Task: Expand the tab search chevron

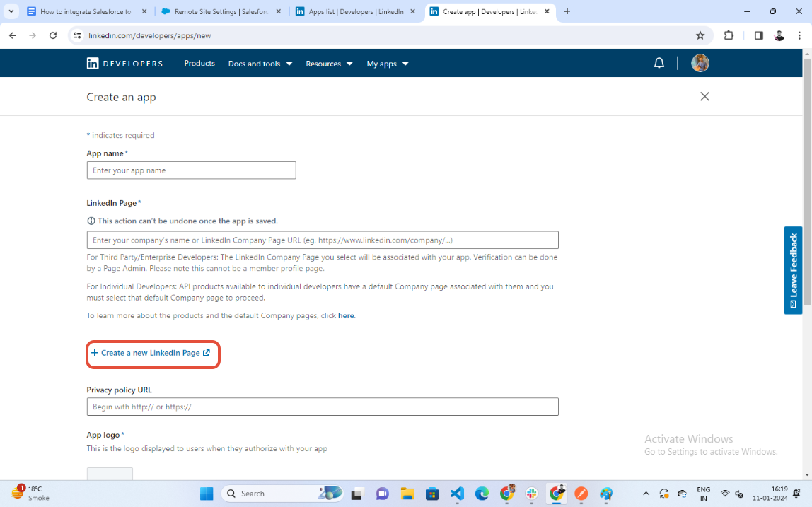Action: (x=11, y=11)
